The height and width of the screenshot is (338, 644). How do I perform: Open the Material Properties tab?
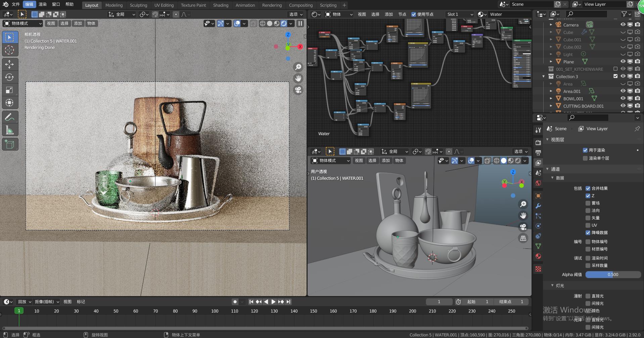tap(538, 256)
